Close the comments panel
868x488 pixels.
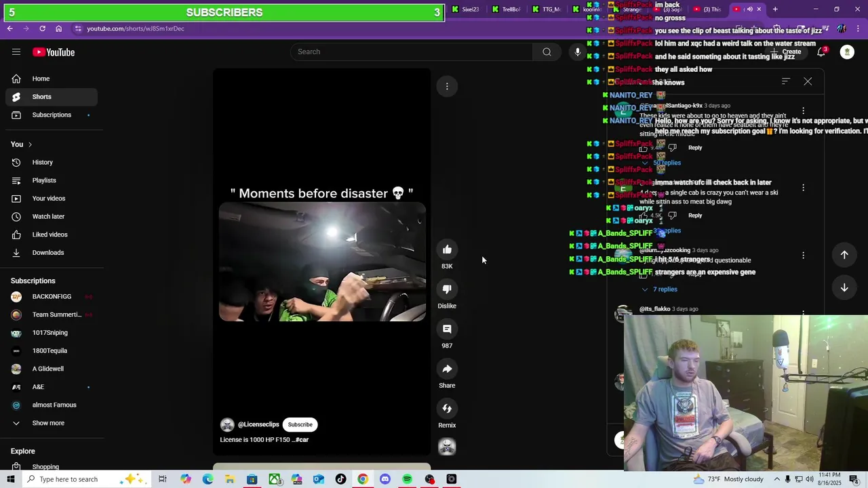[808, 81]
